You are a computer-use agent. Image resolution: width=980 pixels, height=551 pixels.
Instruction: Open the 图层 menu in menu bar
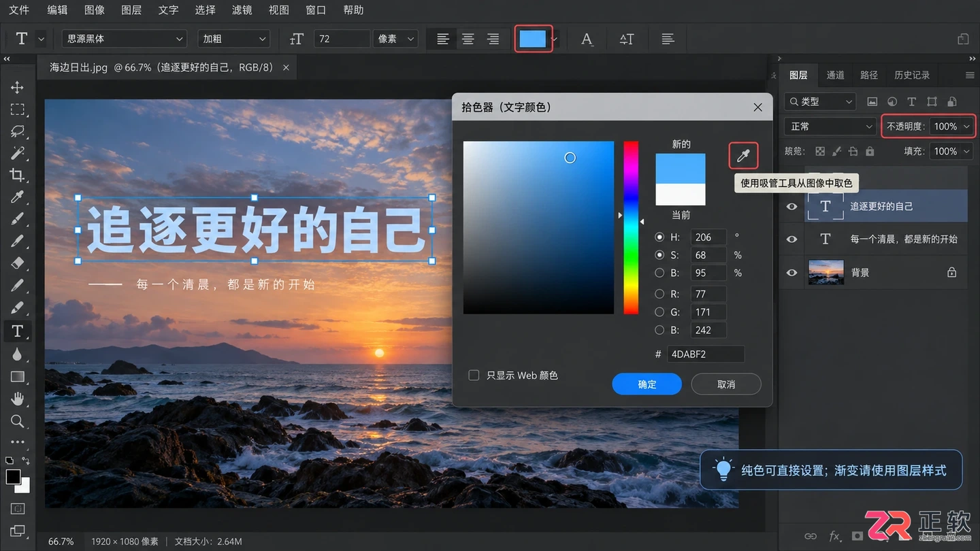pos(131,10)
